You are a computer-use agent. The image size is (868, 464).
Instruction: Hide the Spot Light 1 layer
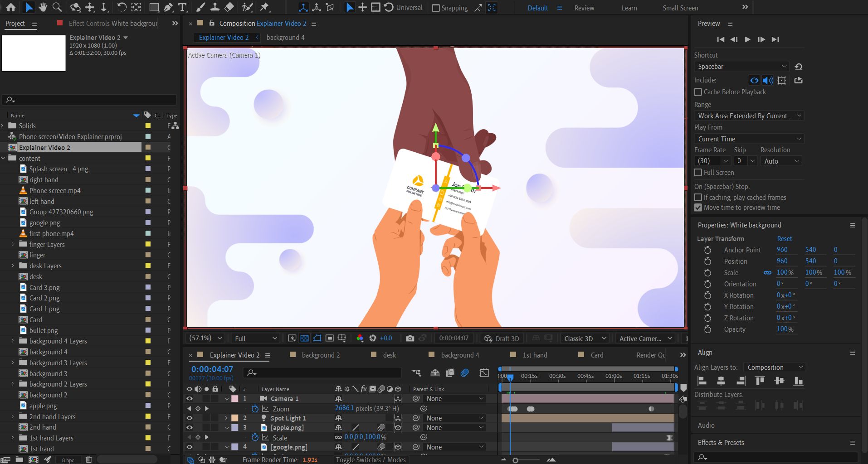coord(190,418)
